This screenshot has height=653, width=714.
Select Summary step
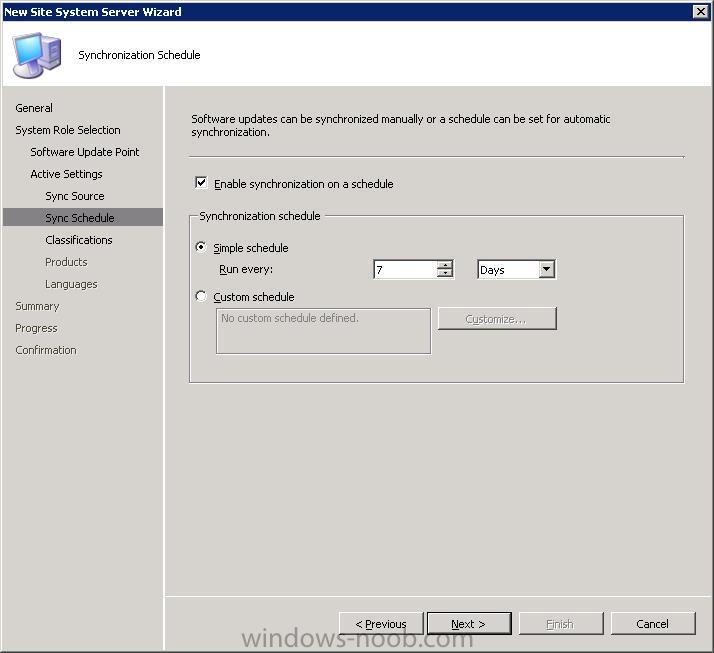37,306
